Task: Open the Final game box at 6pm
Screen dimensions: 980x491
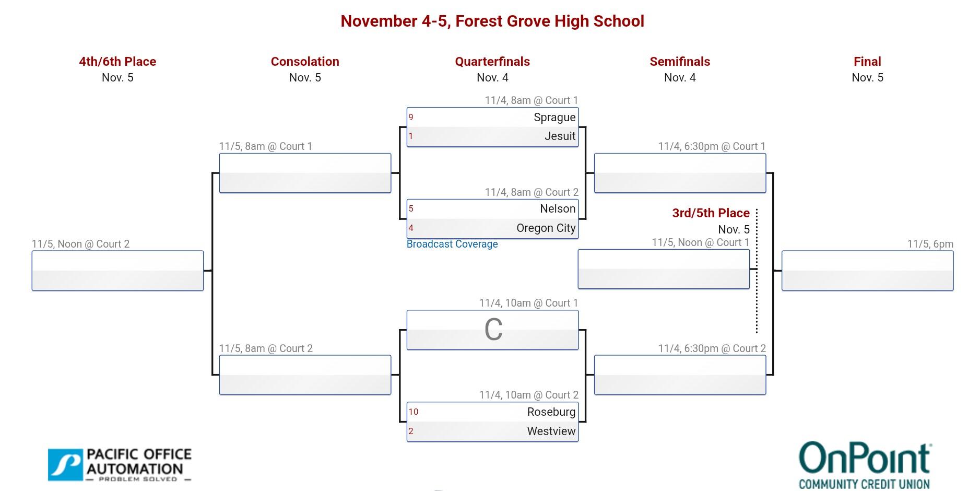Action: click(x=867, y=271)
